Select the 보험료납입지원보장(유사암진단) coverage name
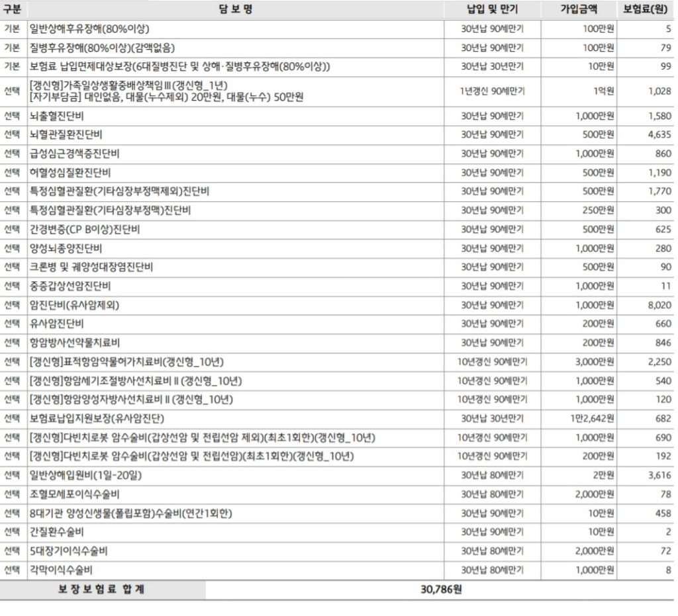The width and height of the screenshot is (678, 616). pyautogui.click(x=97, y=419)
